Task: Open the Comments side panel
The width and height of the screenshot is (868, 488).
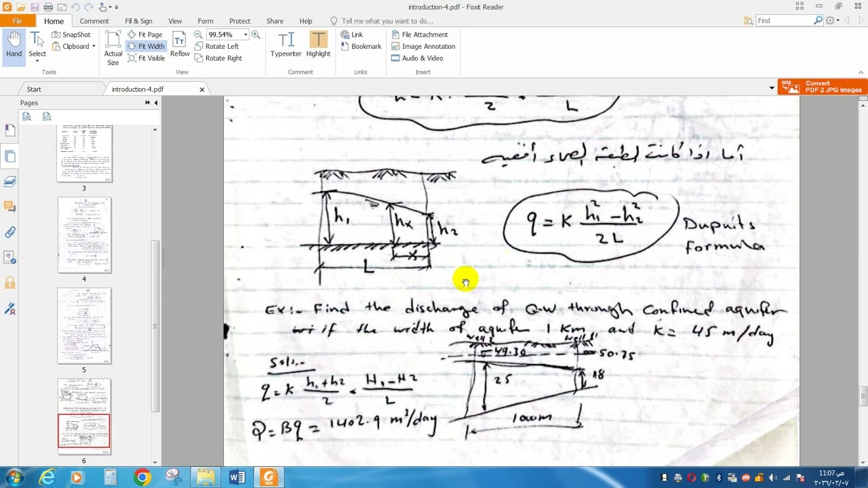Action: [x=9, y=206]
